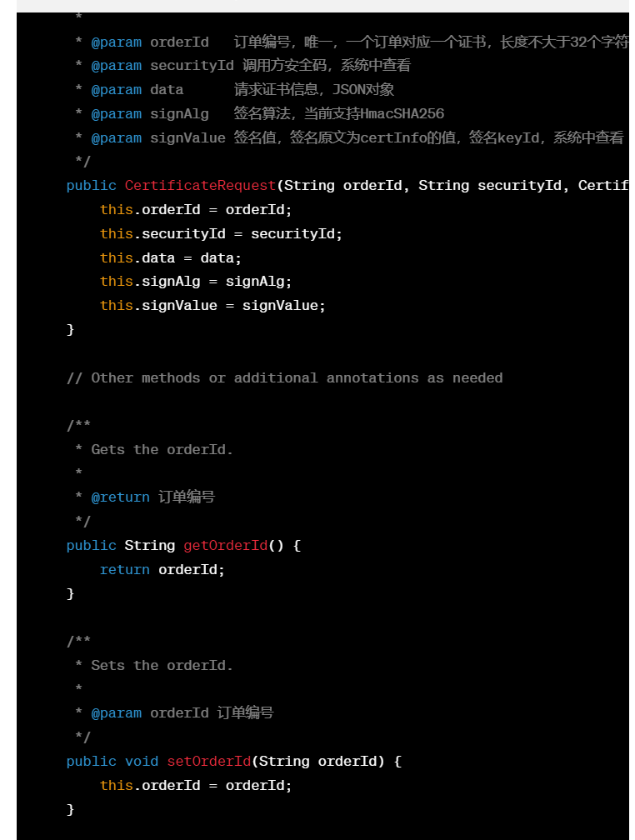Click the setOrderId method name
This screenshot has width=635, height=840.
(x=209, y=762)
